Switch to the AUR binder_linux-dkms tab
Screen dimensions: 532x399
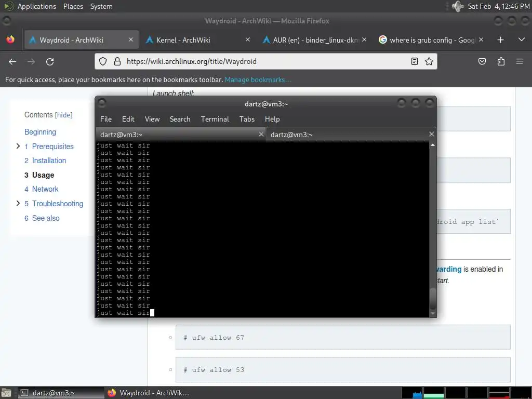(x=314, y=40)
